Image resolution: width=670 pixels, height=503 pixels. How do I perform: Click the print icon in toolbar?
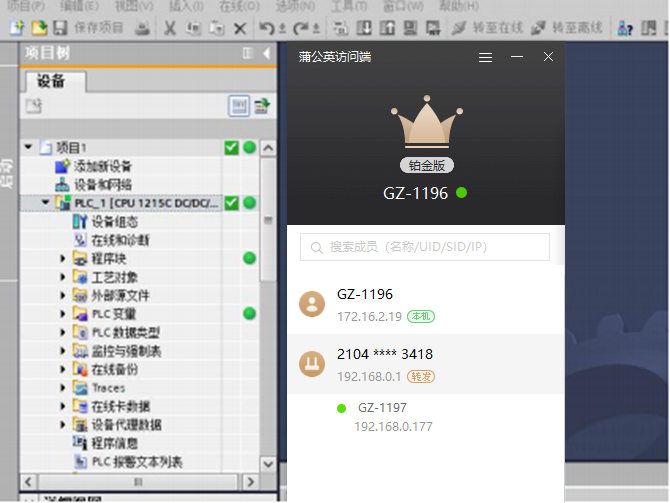point(143,28)
